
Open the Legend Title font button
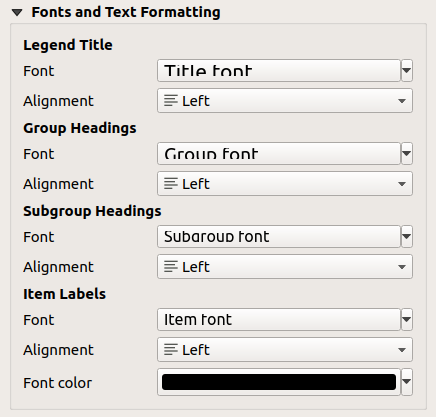point(279,70)
